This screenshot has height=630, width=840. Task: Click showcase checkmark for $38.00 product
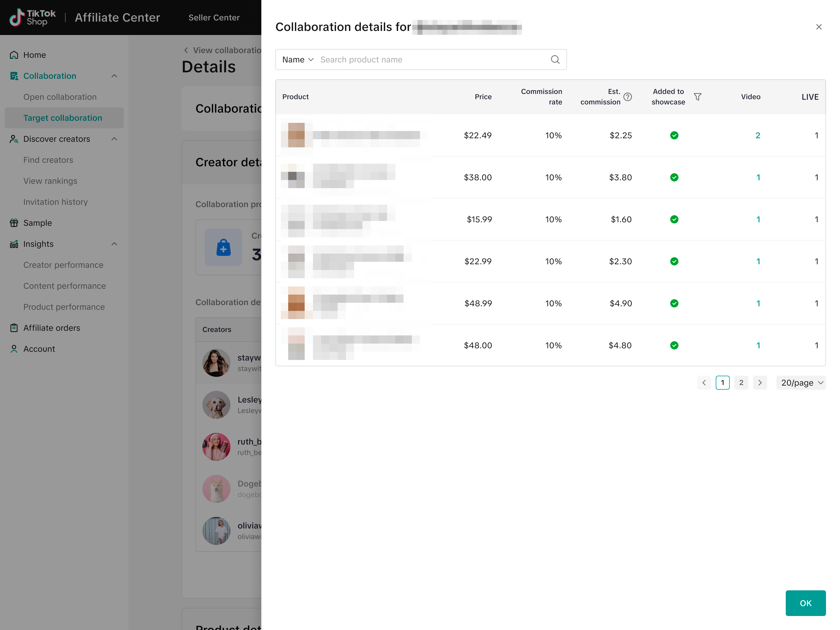[x=674, y=177]
